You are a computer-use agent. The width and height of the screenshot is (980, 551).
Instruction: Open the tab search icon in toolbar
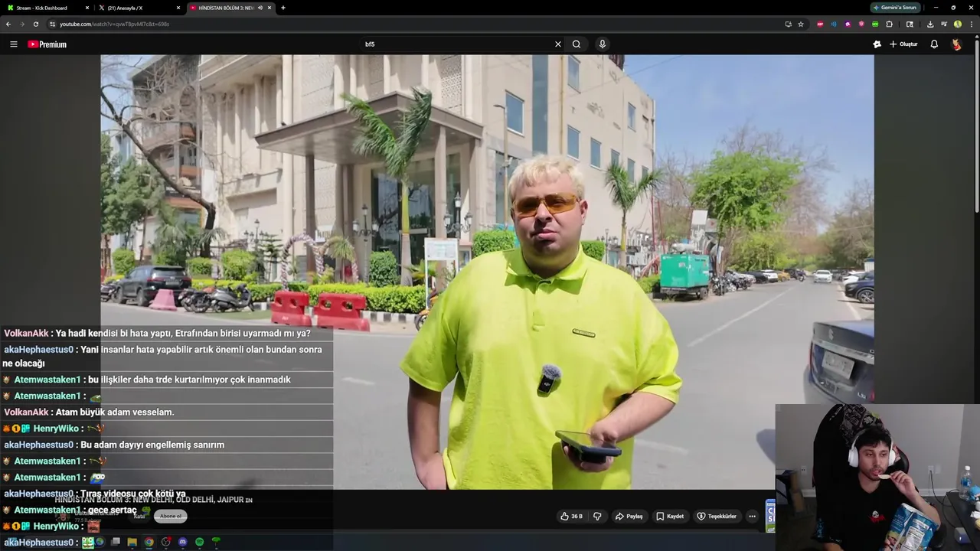coord(910,24)
